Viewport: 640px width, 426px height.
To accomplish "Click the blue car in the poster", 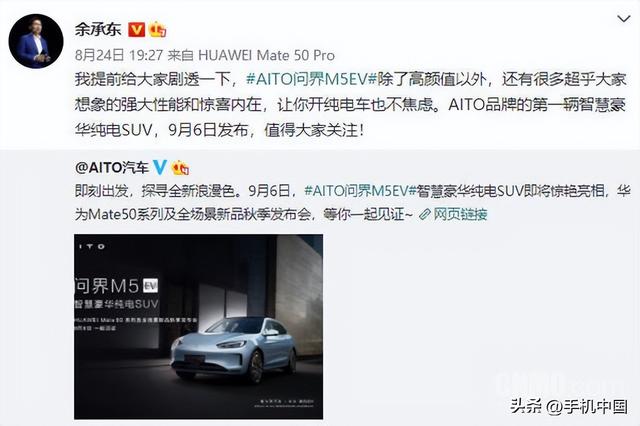I will [234, 349].
